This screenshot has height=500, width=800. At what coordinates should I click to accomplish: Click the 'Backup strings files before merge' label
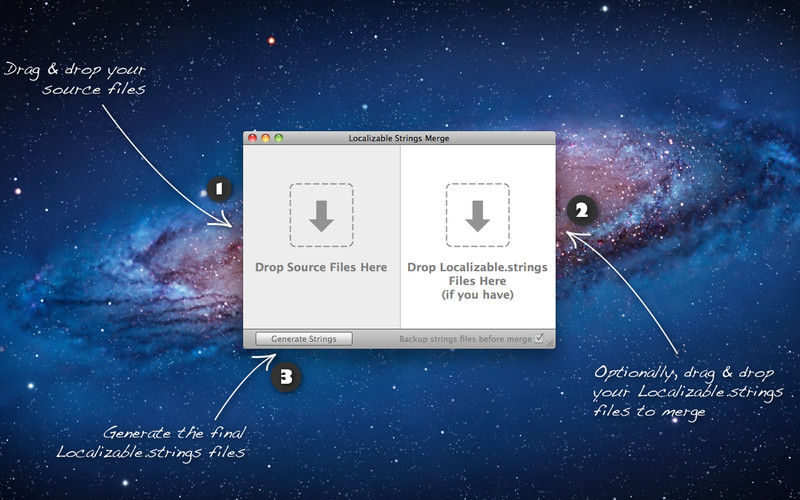[x=465, y=339]
